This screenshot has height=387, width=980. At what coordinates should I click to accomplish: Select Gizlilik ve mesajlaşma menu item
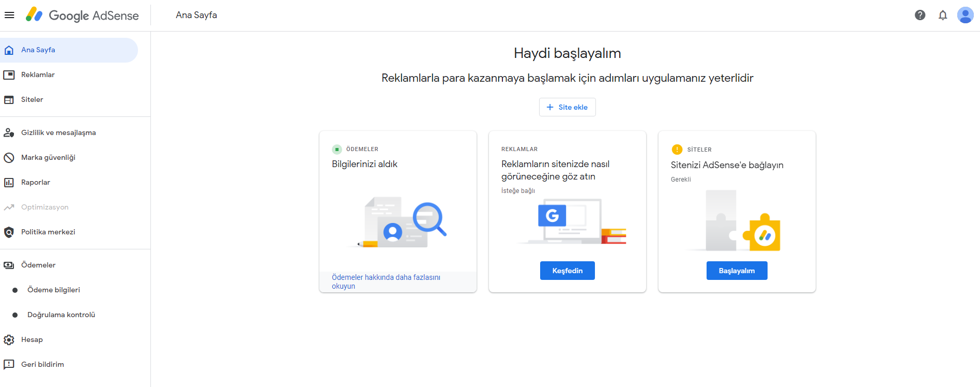(x=69, y=133)
